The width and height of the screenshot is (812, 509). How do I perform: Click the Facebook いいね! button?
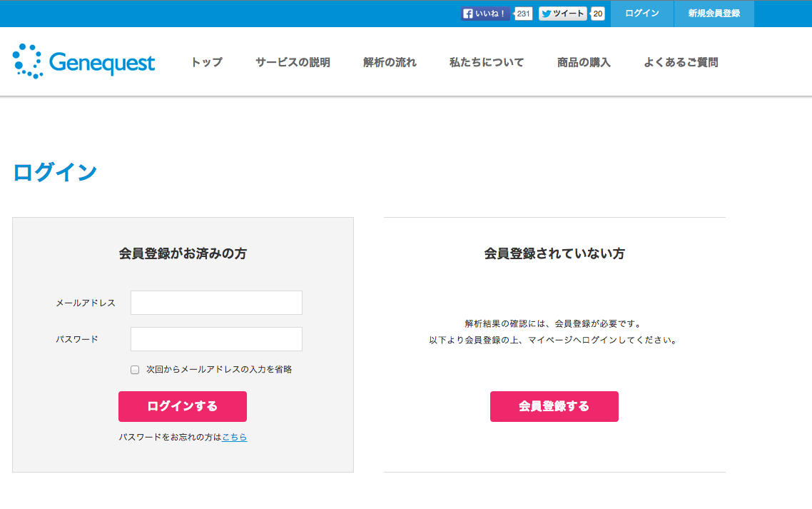point(485,14)
